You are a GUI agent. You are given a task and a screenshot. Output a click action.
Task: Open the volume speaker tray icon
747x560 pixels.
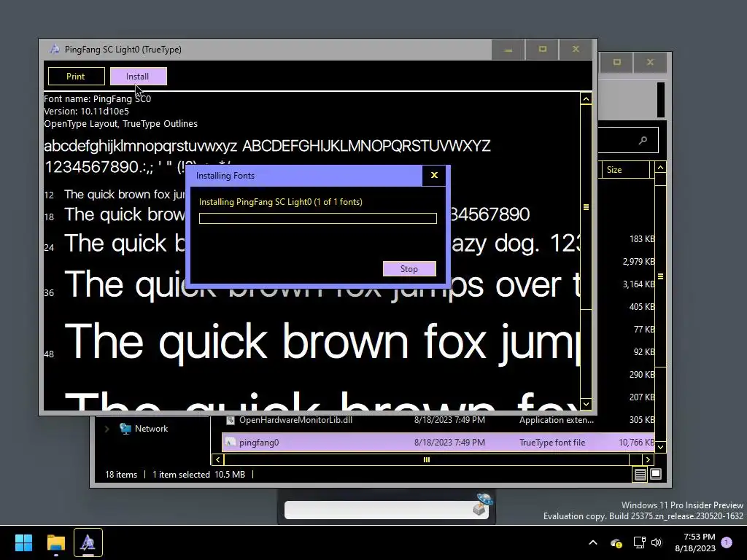[657, 542]
